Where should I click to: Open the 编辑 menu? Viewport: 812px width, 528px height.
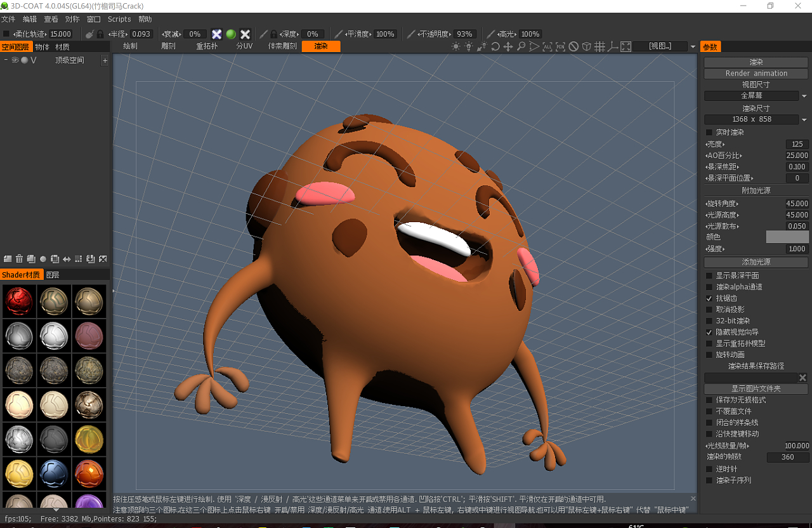click(x=29, y=20)
